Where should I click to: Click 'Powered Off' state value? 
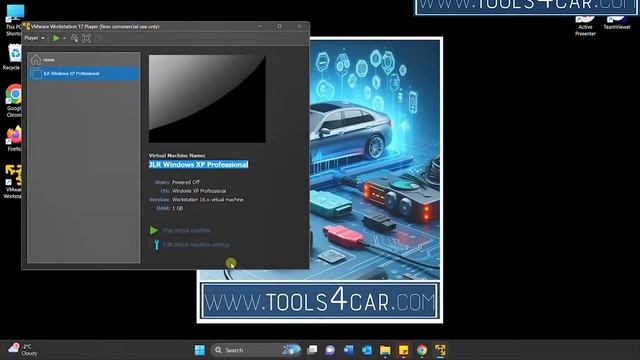186,182
